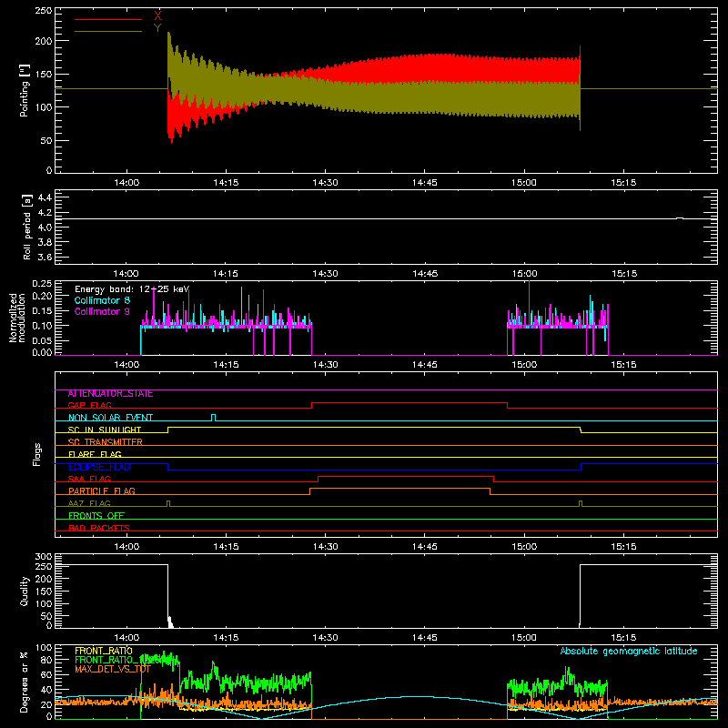Click the olive flag pulse near 15:08
Viewport: 728px width, 728px height.
[x=581, y=503]
